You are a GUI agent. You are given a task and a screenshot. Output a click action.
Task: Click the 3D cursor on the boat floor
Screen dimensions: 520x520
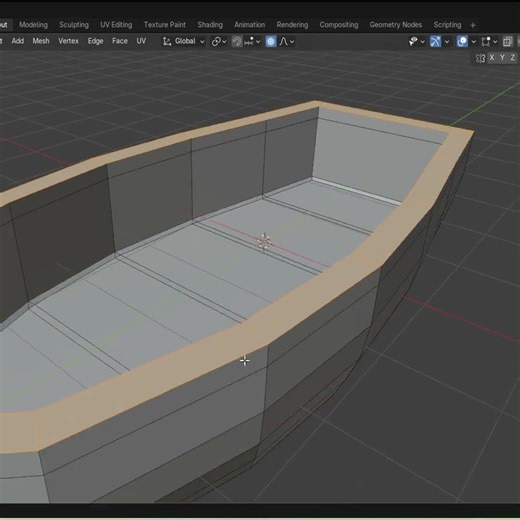pos(264,241)
